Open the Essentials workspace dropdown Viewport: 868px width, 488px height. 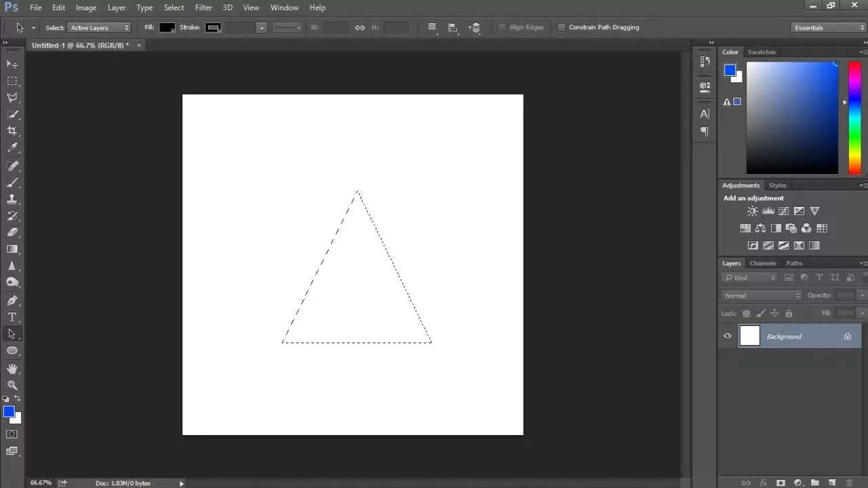(x=829, y=28)
